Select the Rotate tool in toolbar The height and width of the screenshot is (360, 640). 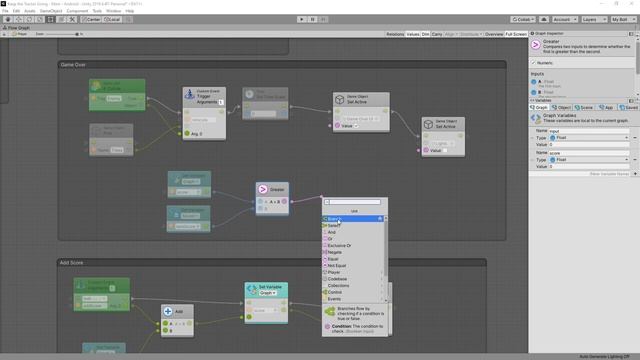[29, 19]
